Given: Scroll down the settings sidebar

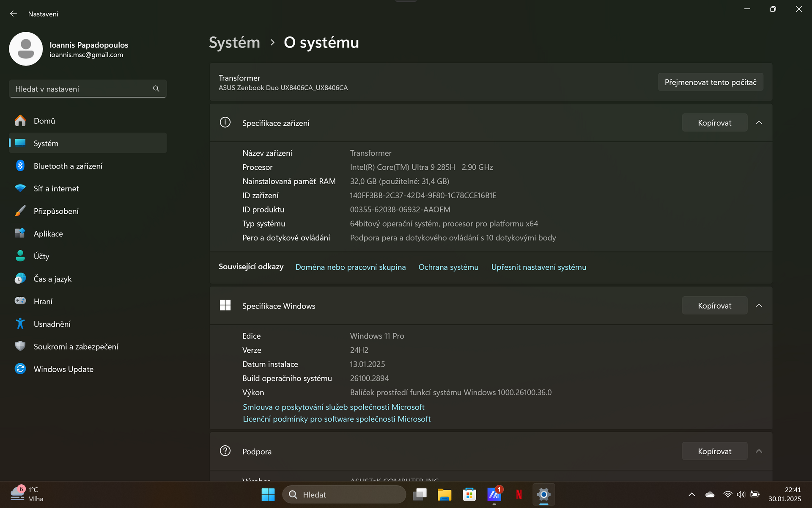Looking at the screenshot, I should 87,369.
